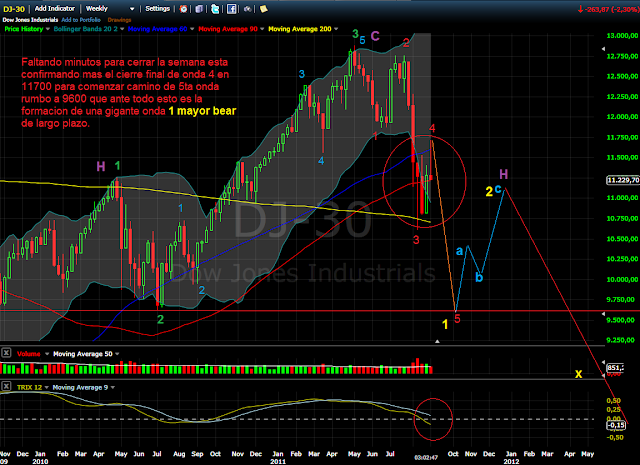The width and height of the screenshot is (640, 465).
Task: Open the yellow sticky note icon
Action: [264, 9]
